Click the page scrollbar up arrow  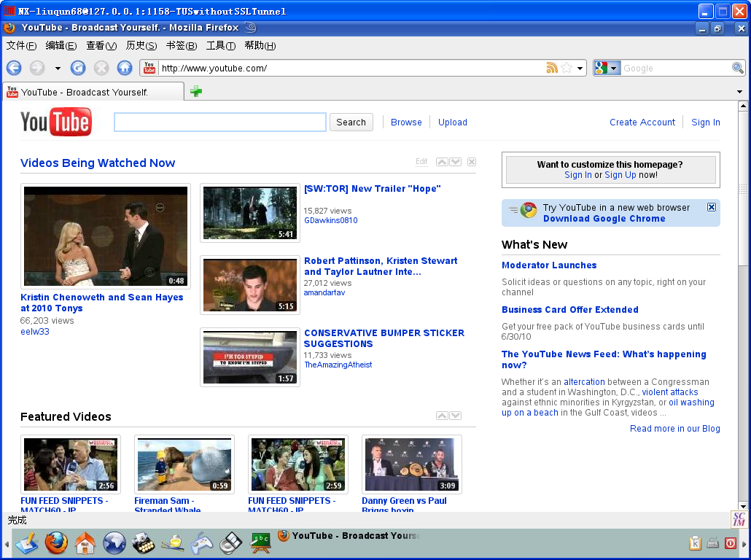coord(743,106)
